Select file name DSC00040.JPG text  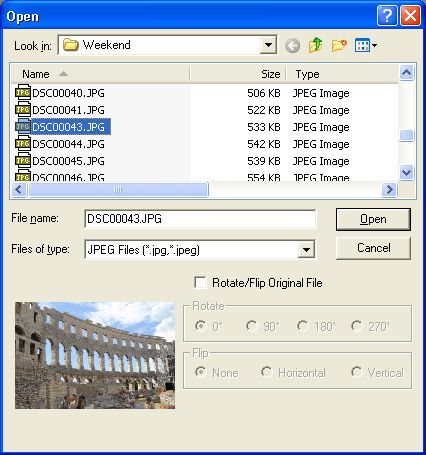(68, 93)
